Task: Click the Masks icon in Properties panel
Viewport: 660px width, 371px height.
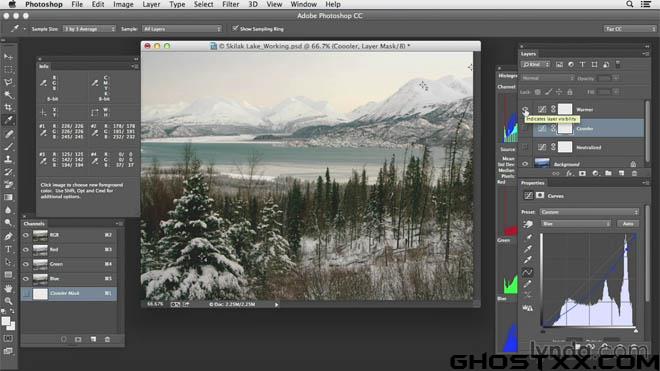Action: 540,195
